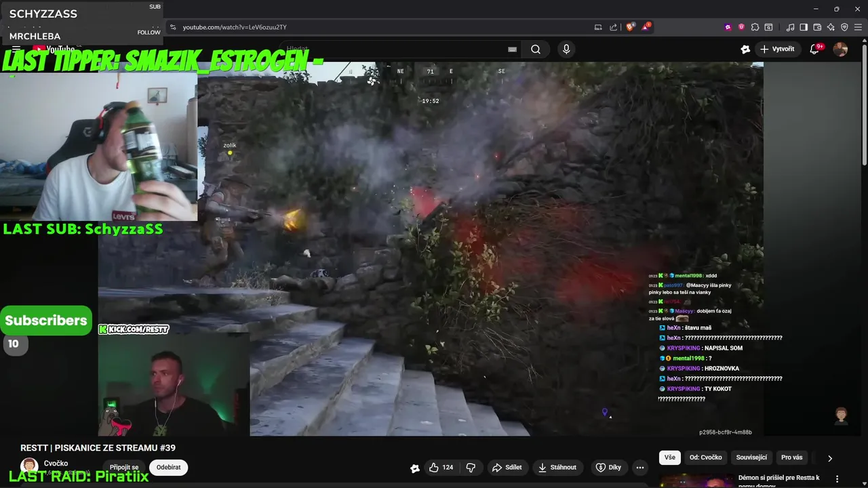Click the star extension icon beside Vytvořit
Image resolution: width=868 pixels, height=488 pixels.
click(745, 49)
